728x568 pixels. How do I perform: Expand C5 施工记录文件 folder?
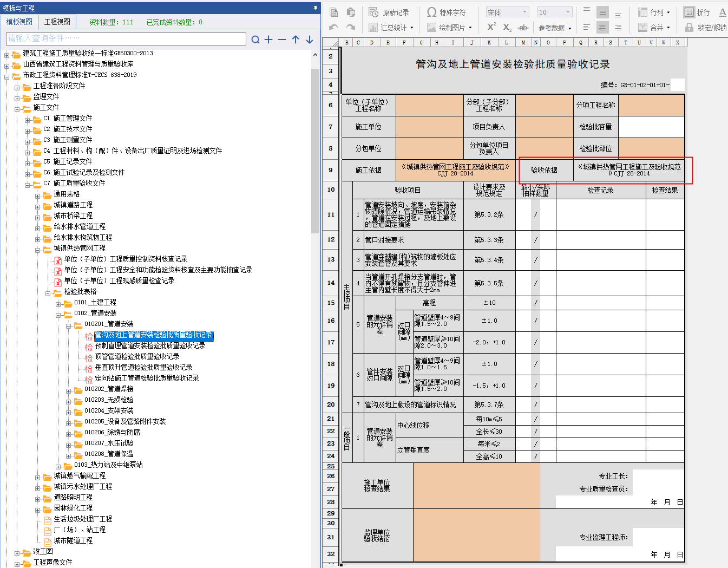tap(28, 163)
